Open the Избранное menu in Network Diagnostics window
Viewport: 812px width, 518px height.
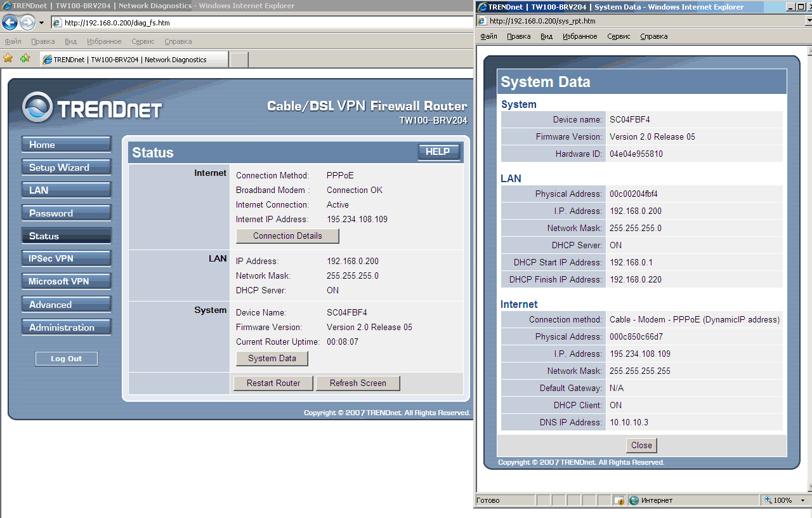(x=104, y=41)
